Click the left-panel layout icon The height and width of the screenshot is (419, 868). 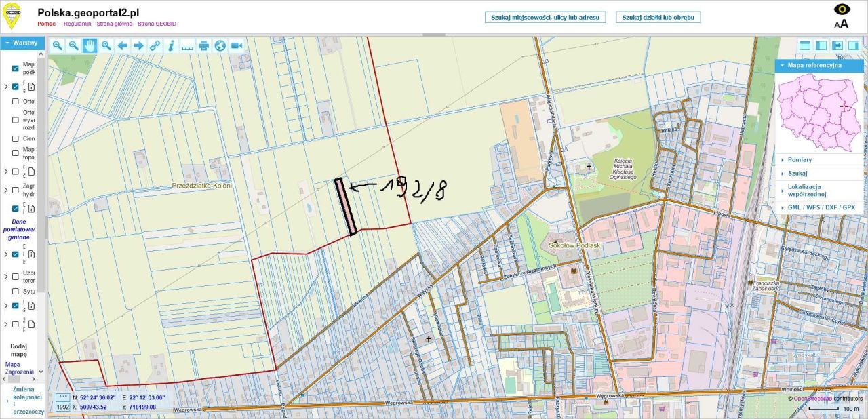[x=821, y=45]
